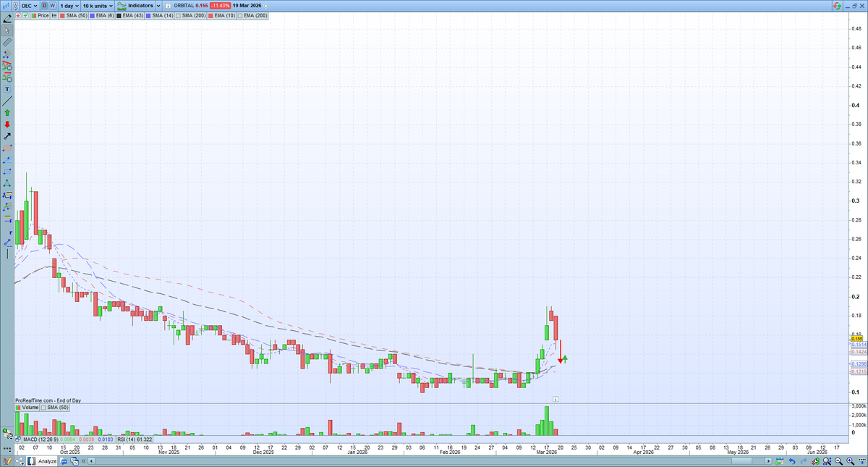The height and width of the screenshot is (467, 868).
Task: Click the Mar 2026 time axis label
Action: pyautogui.click(x=546, y=451)
